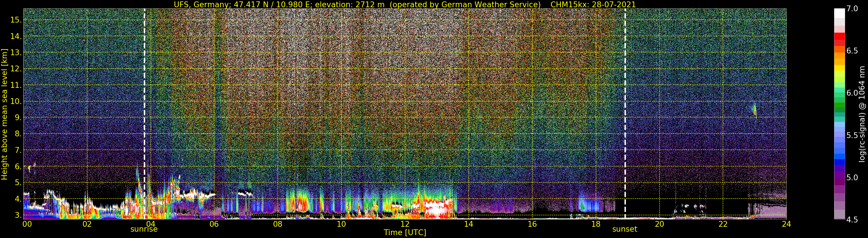The width and height of the screenshot is (868, 238).
Task: Click the "4.5" colorbar tick label
Action: (852, 220)
